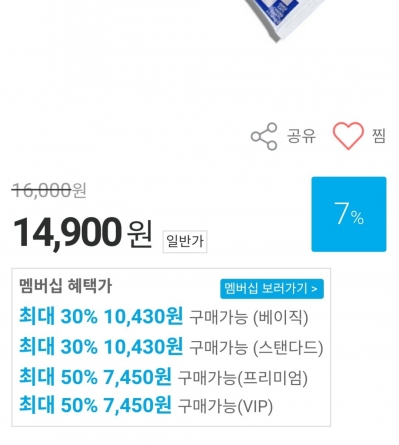Screen dimensions: 399x445
Task: Select the 스탠다드 membership price row
Action: [171, 347]
